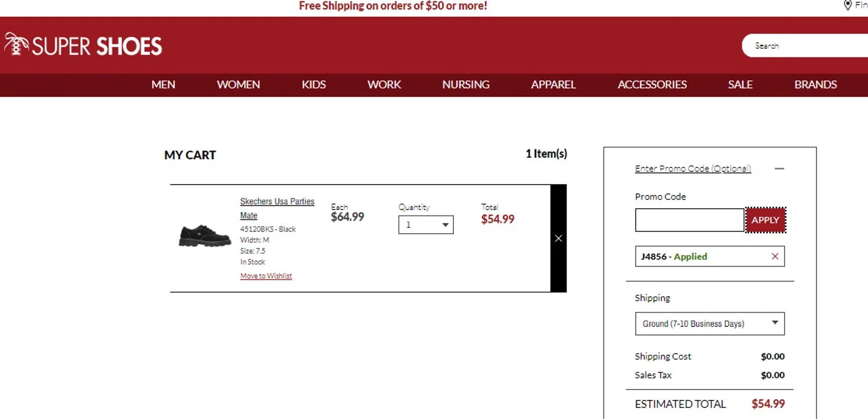868x419 pixels.
Task: Open the WORK menu
Action: coord(384,84)
